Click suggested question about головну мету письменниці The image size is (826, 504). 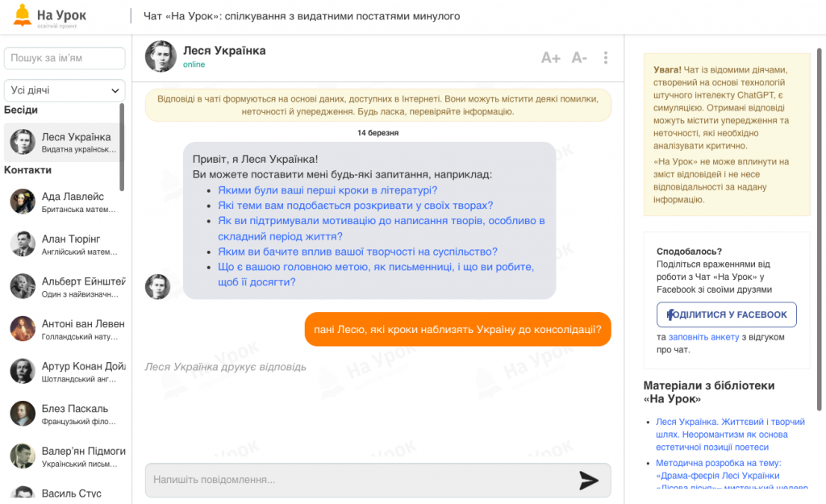(x=376, y=274)
